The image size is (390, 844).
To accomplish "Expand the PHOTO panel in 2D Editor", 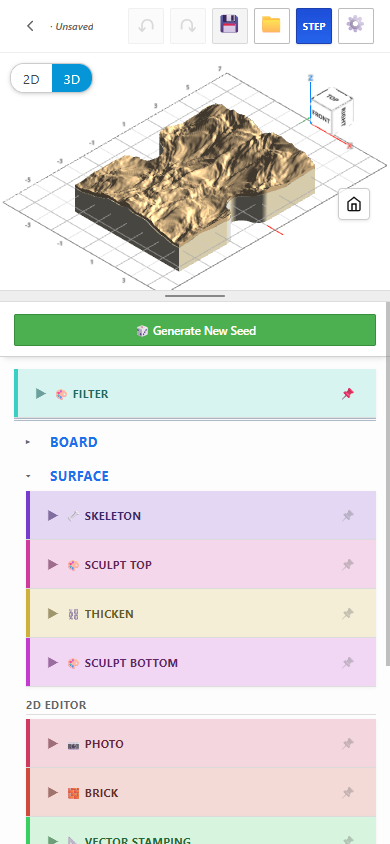I will click(201, 743).
